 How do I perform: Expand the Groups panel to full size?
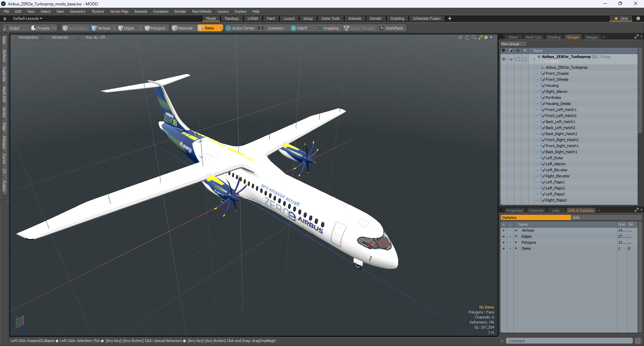[x=636, y=37]
